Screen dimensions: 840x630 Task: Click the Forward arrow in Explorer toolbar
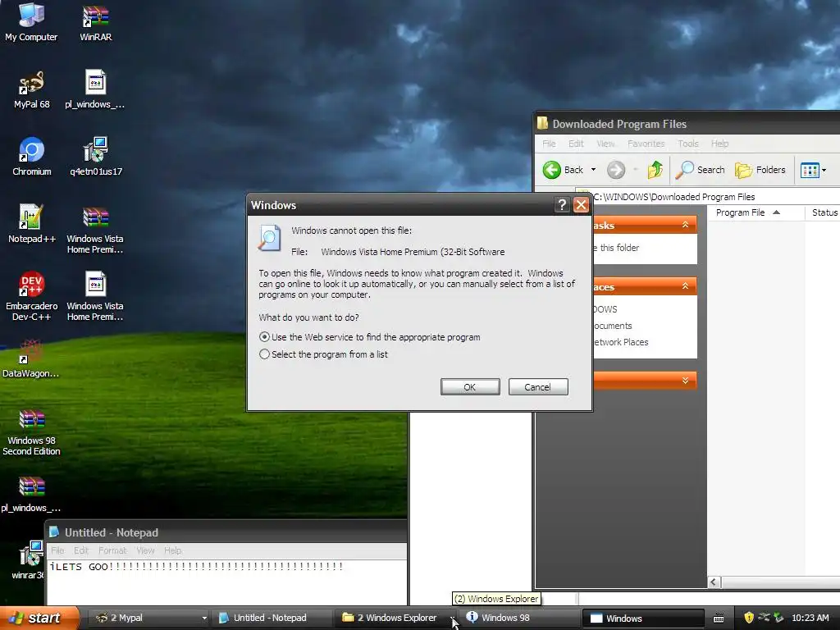tap(616, 170)
